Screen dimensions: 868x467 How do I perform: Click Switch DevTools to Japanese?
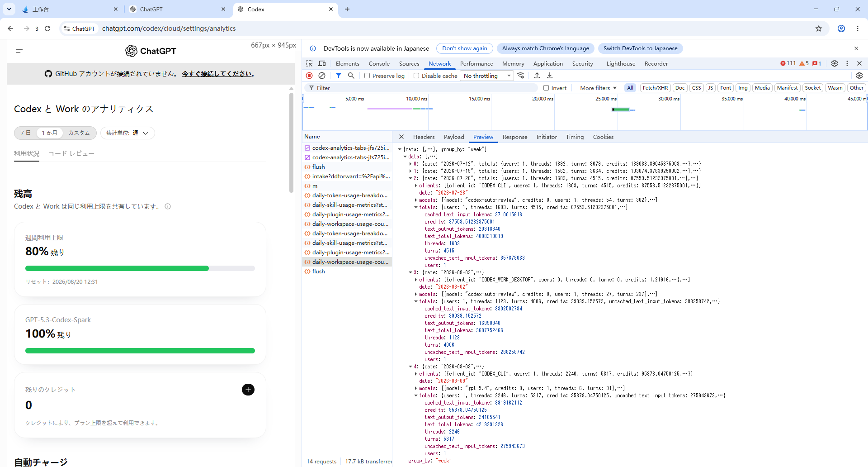click(x=641, y=48)
